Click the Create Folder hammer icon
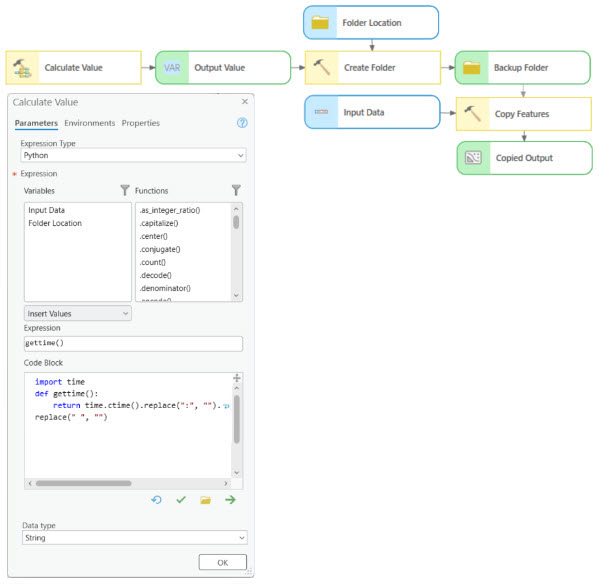 tap(322, 67)
